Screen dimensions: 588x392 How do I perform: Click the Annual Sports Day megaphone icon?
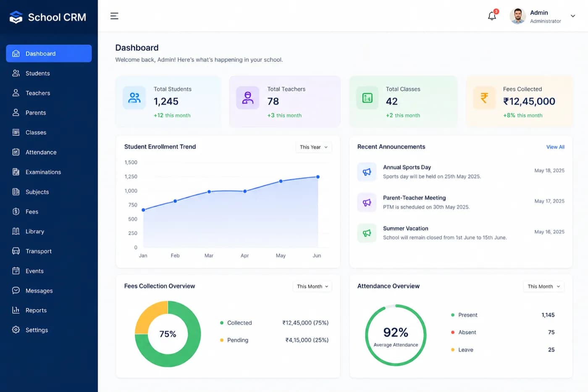[x=367, y=172]
